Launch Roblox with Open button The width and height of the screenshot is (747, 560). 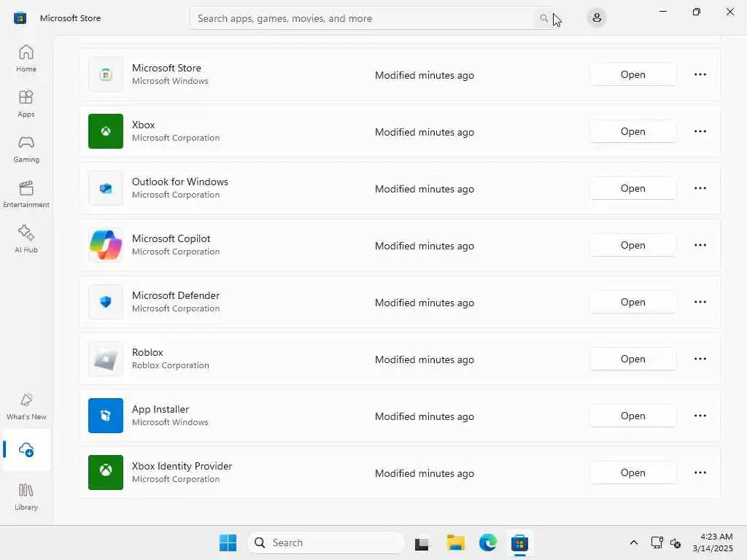coord(632,359)
